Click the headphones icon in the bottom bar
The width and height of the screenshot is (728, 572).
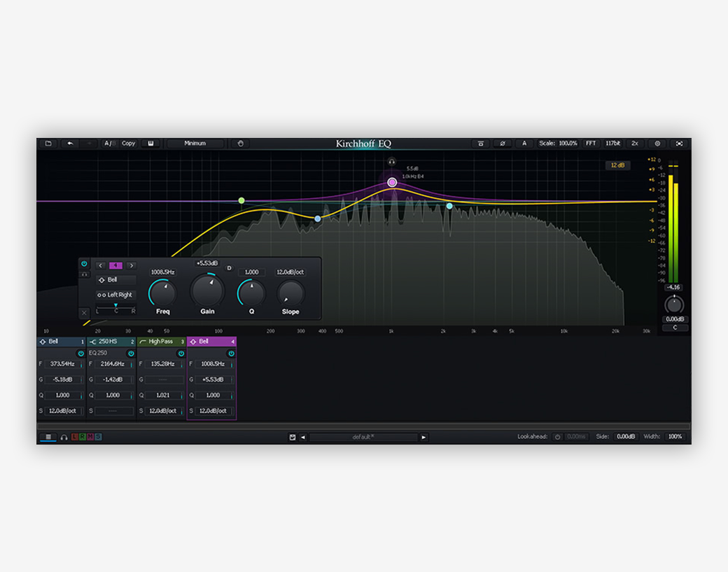(64, 438)
